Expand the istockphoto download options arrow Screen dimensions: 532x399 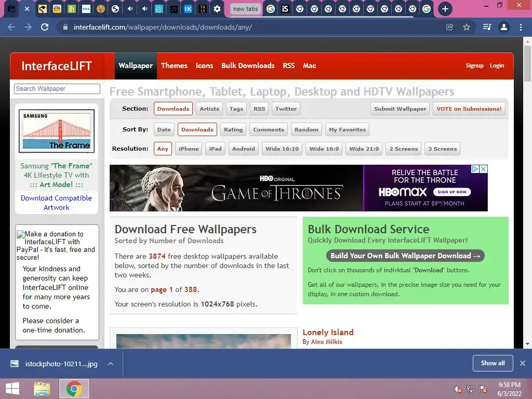111,364
